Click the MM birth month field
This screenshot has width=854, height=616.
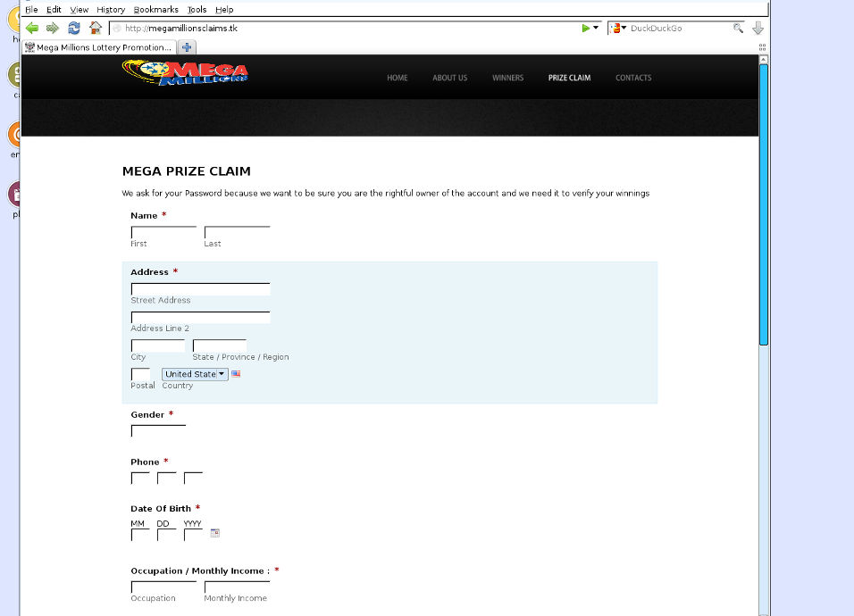(x=140, y=535)
